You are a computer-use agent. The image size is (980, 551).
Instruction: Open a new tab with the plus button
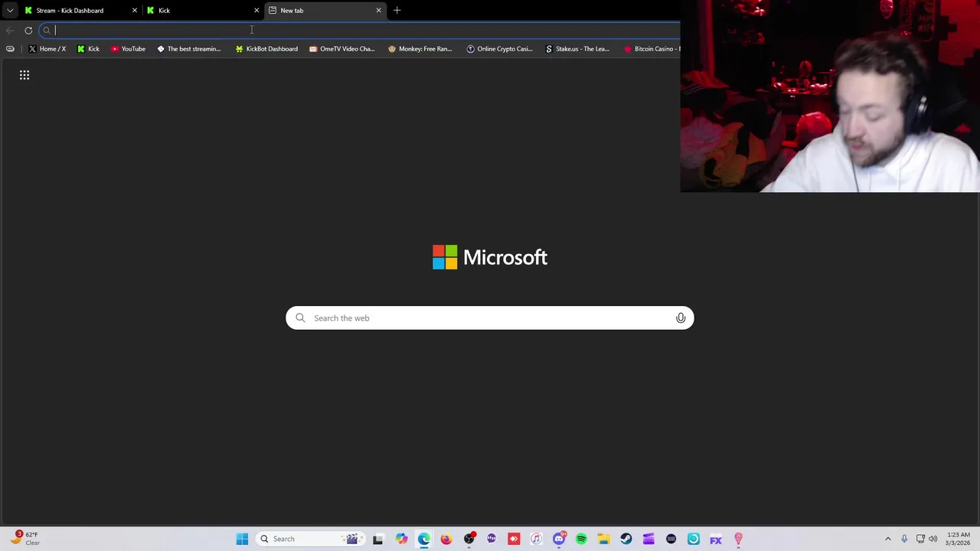(x=397, y=11)
